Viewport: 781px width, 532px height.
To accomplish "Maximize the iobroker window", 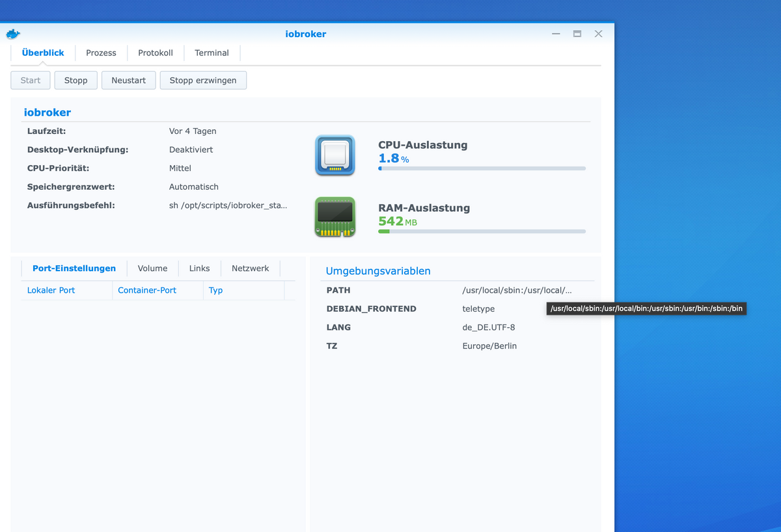I will click(x=577, y=34).
